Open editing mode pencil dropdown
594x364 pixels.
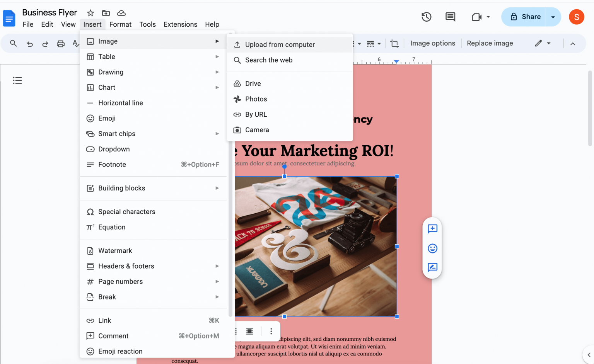pyautogui.click(x=543, y=43)
